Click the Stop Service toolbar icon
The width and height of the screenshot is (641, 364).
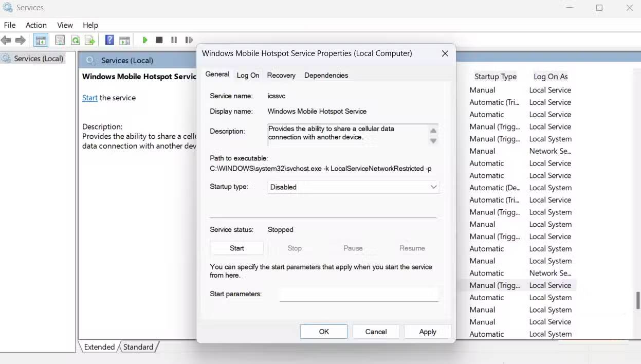(x=159, y=40)
